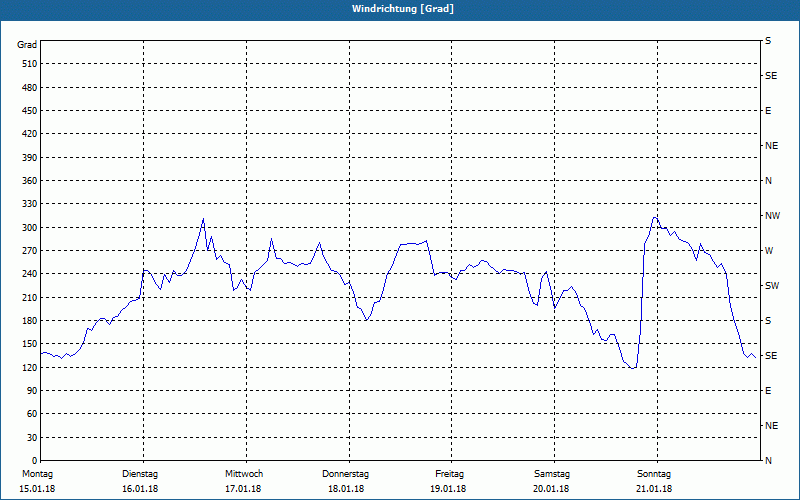
Task: Click the Sonntag day label
Action: (654, 474)
